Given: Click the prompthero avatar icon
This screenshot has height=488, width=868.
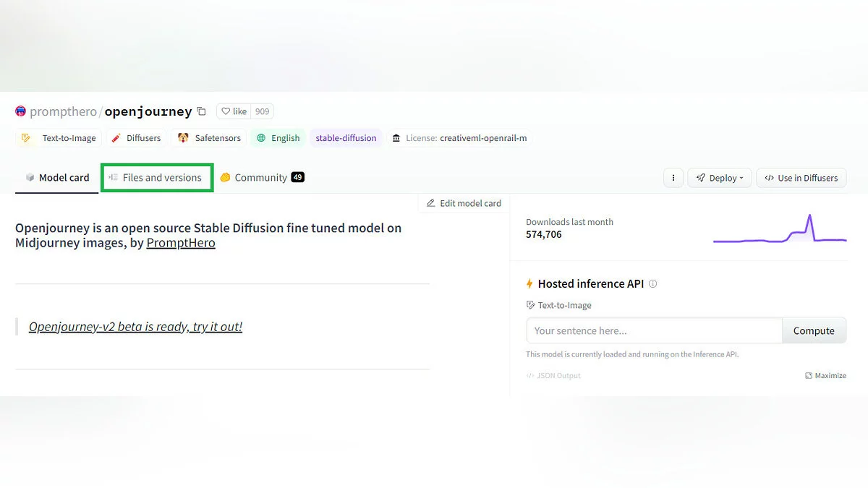Looking at the screenshot, I should (21, 111).
